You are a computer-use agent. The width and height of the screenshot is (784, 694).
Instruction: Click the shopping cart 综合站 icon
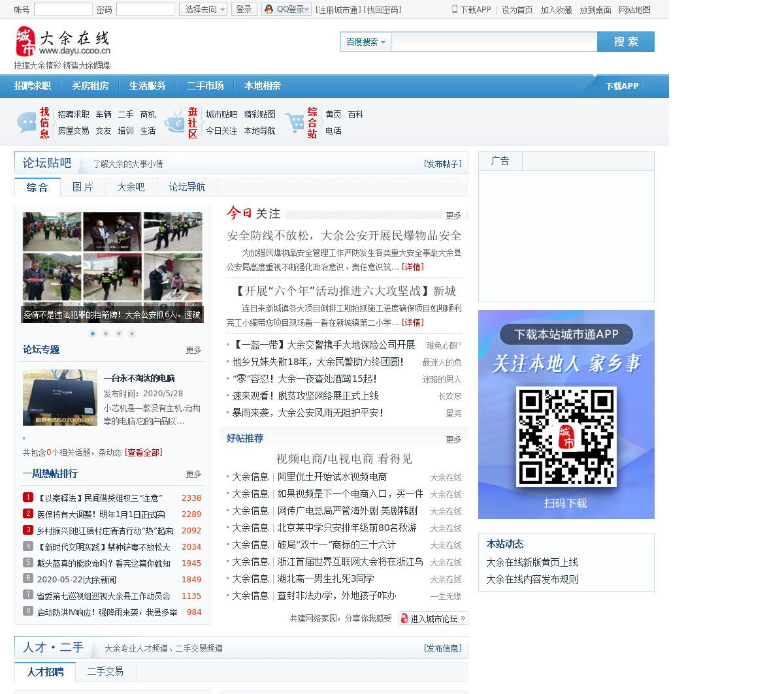point(295,122)
